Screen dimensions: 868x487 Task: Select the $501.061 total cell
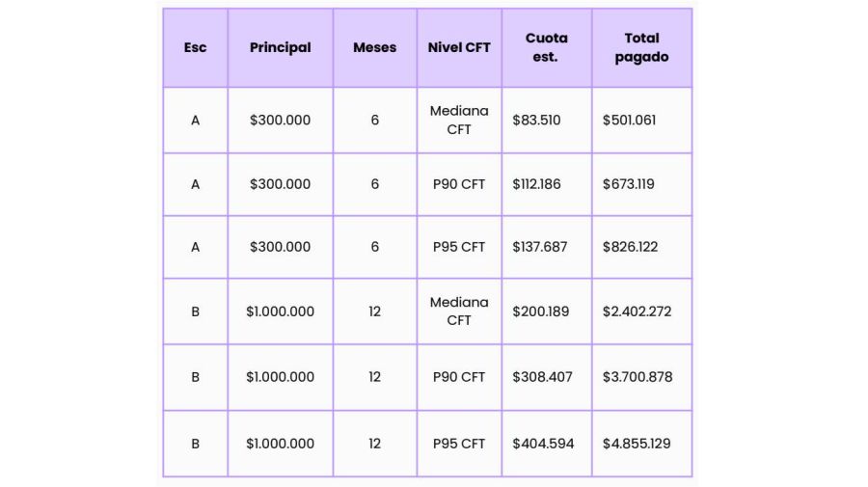point(641,121)
